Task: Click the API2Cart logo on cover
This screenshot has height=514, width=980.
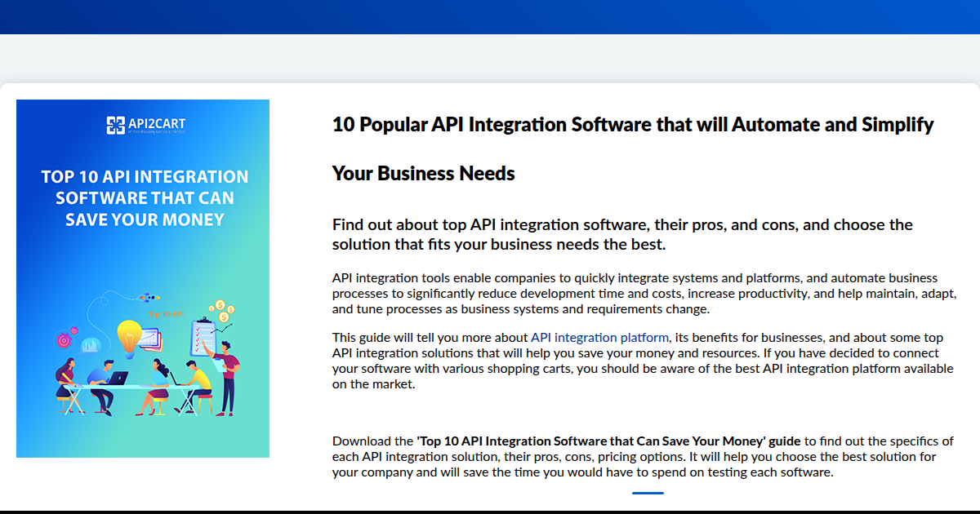Action: [x=146, y=125]
